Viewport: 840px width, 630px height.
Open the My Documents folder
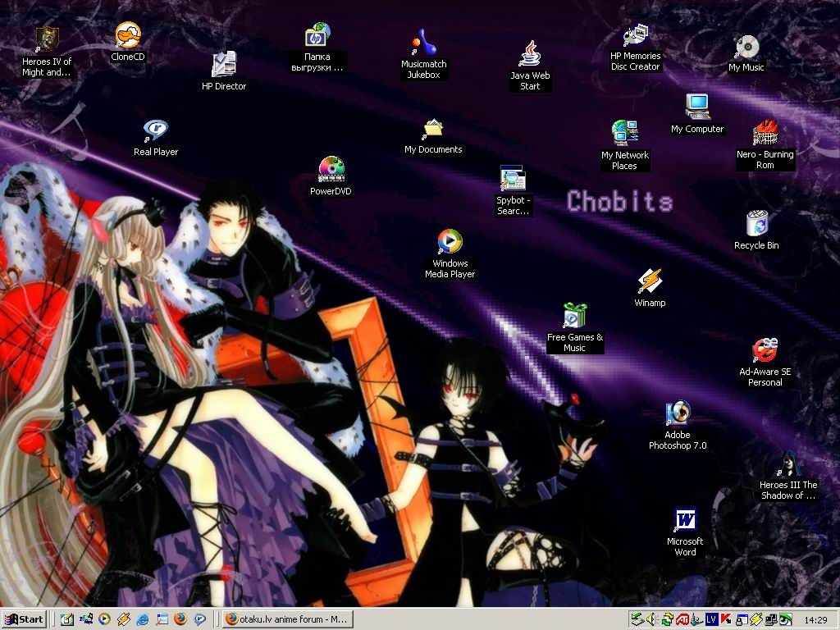(x=433, y=136)
